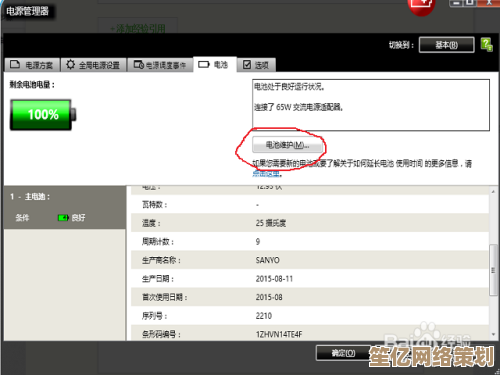Select the 温度 row value 25 摄氏度

click(271, 223)
